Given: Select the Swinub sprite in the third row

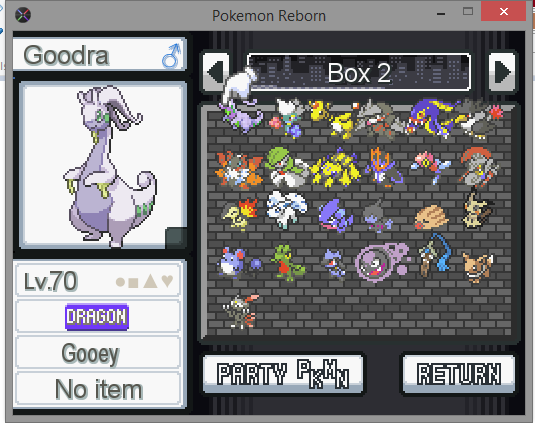Looking at the screenshot, I should (x=431, y=217).
